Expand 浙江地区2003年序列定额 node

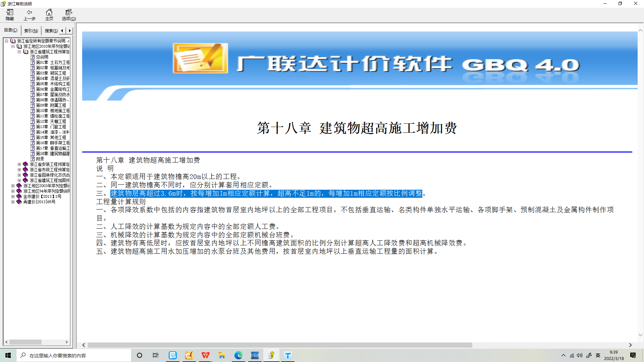click(13, 186)
